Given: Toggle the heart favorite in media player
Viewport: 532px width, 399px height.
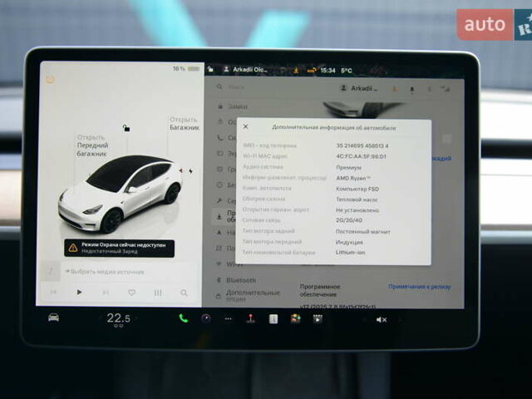Looking at the screenshot, I should (x=131, y=293).
